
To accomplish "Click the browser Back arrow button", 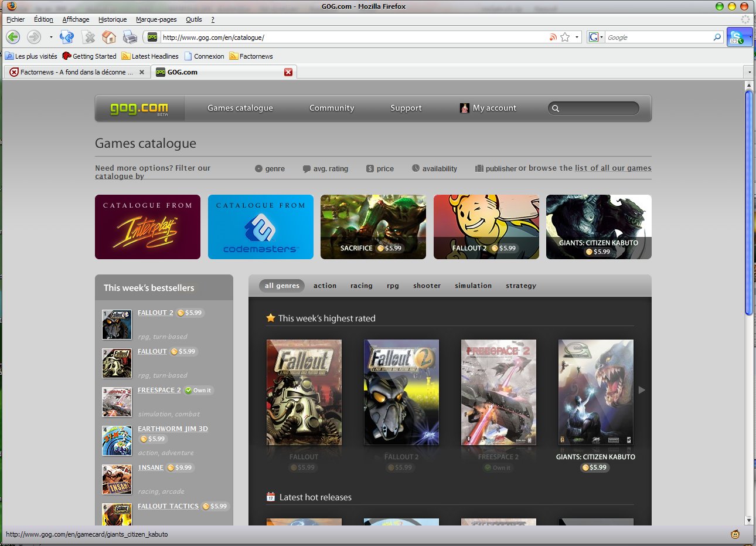I will click(13, 37).
